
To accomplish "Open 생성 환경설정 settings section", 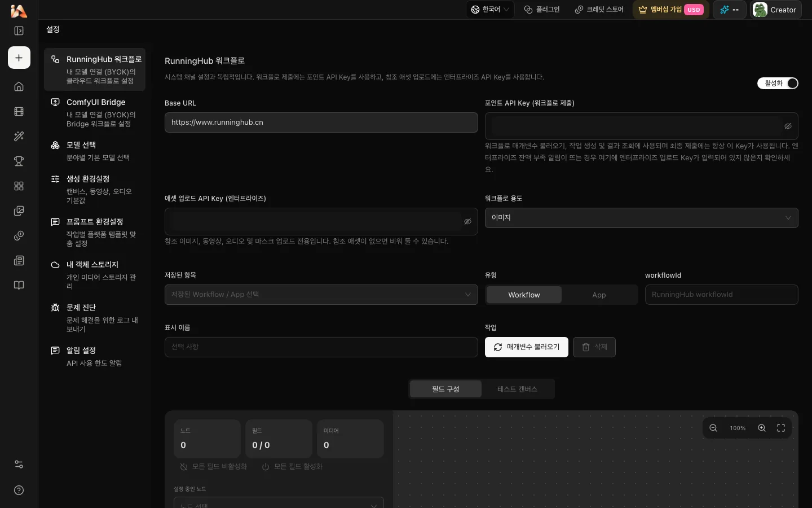I will tap(95, 189).
